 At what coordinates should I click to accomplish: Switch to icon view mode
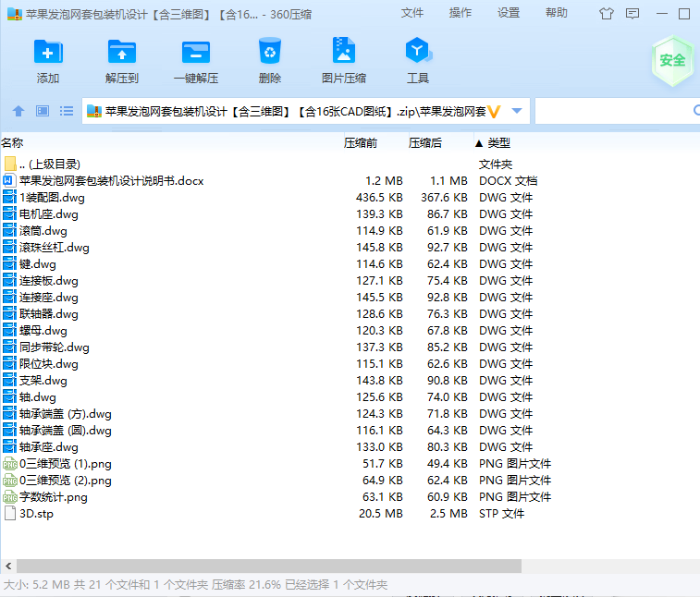coord(43,111)
